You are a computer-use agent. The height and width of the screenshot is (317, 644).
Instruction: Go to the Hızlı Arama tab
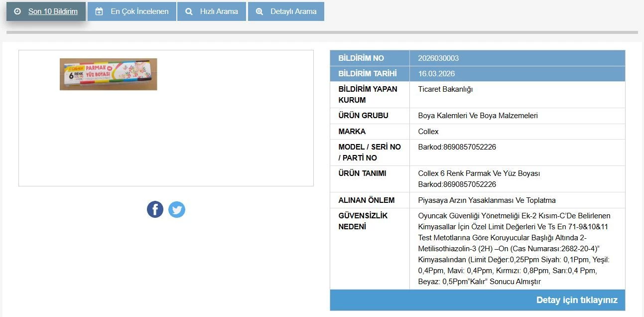tap(219, 11)
